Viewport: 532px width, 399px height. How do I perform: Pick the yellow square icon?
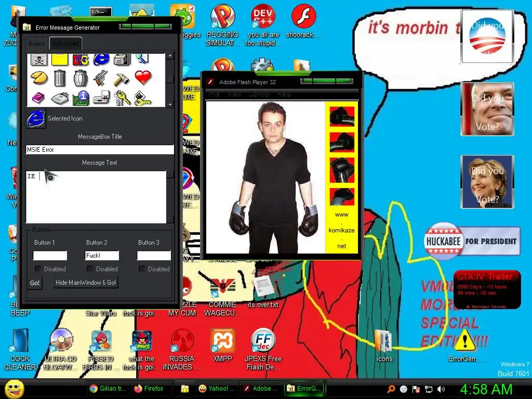pos(60,60)
